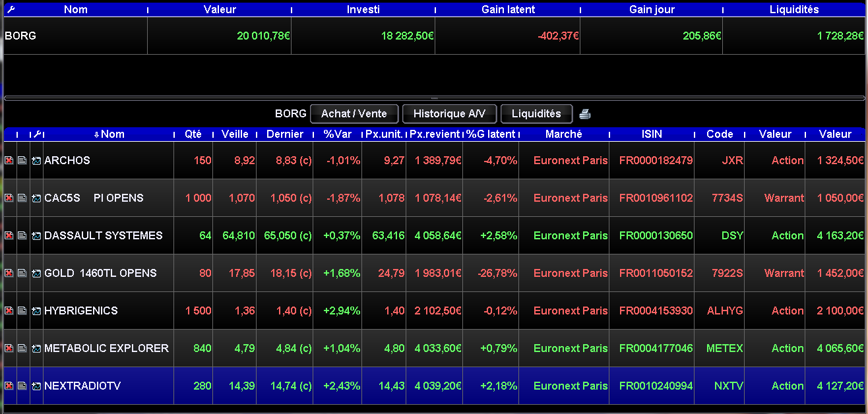Click the Gain jour header in the portfolio summary
This screenshot has height=414, width=868.
click(x=652, y=10)
